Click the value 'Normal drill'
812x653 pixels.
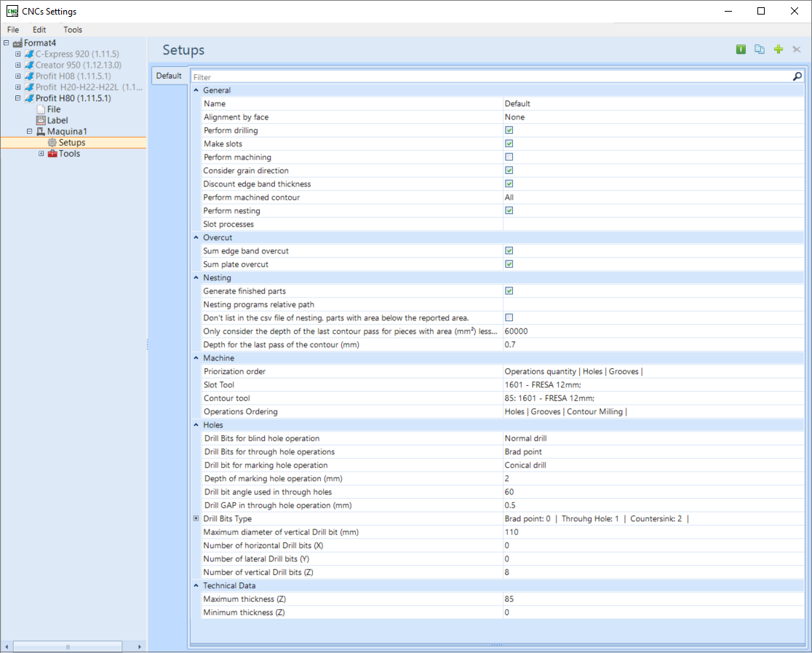click(525, 438)
